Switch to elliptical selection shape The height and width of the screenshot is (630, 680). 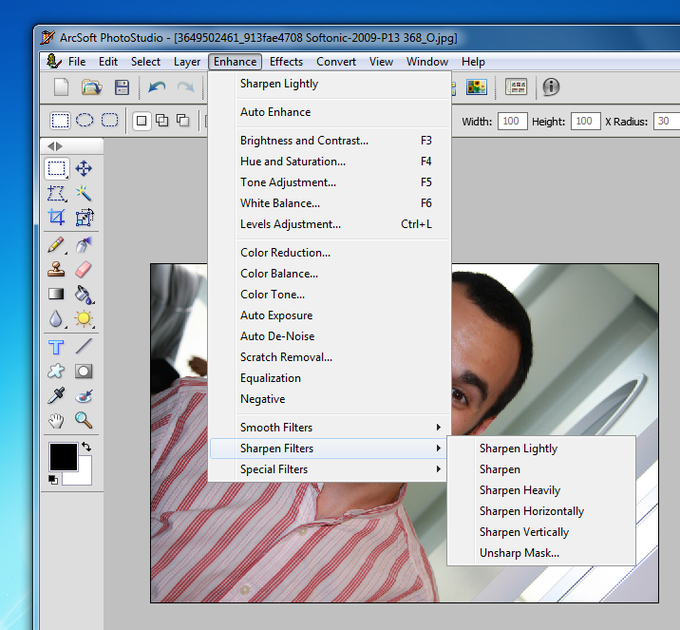85,121
